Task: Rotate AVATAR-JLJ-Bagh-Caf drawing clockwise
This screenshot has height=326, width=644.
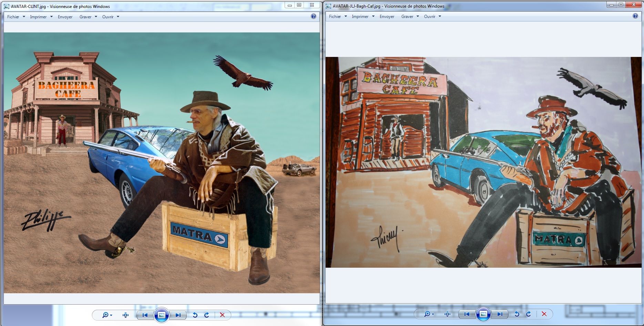Action: pos(528,314)
